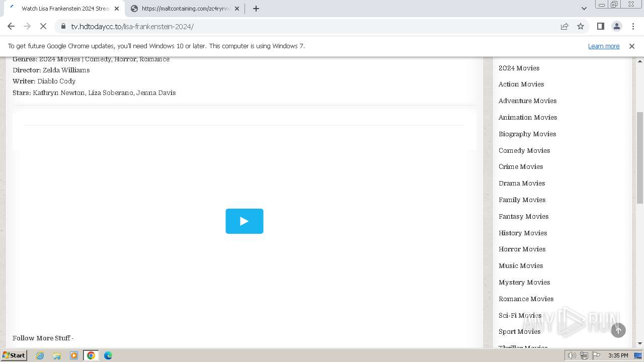The width and height of the screenshot is (644, 362).
Task: Click the scroll-to-top arrow button
Action: (618, 330)
